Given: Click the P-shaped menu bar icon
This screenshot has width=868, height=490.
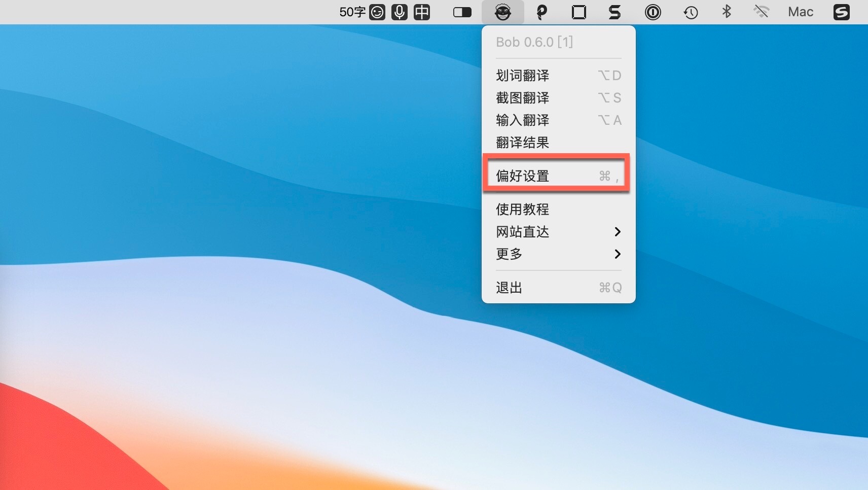Looking at the screenshot, I should click(541, 12).
